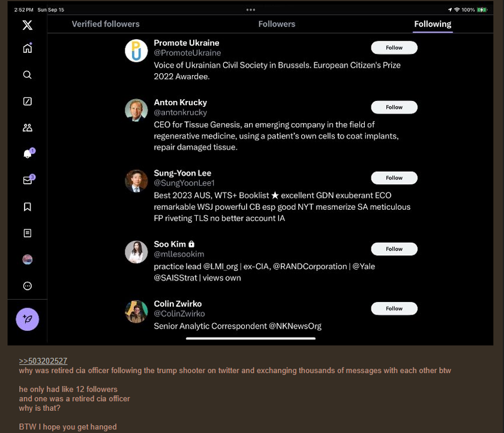This screenshot has width=504, height=433.
Task: Follow Colin Zwirko
Action: (394, 308)
